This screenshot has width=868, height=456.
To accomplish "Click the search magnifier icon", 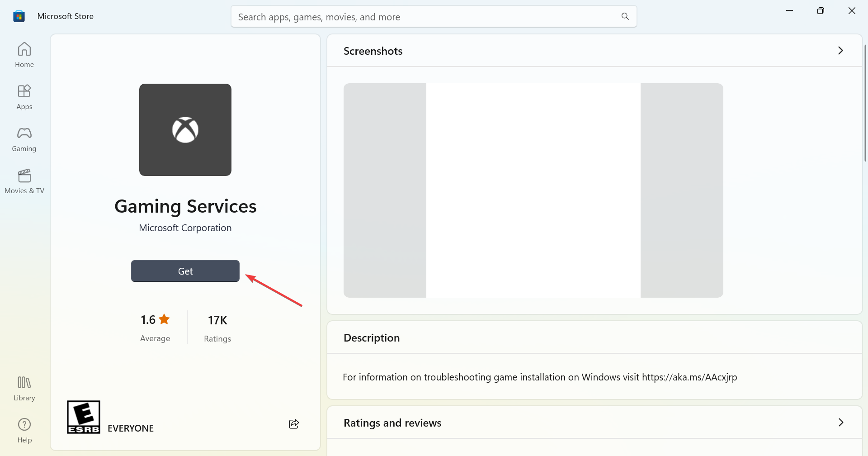I will pyautogui.click(x=624, y=16).
